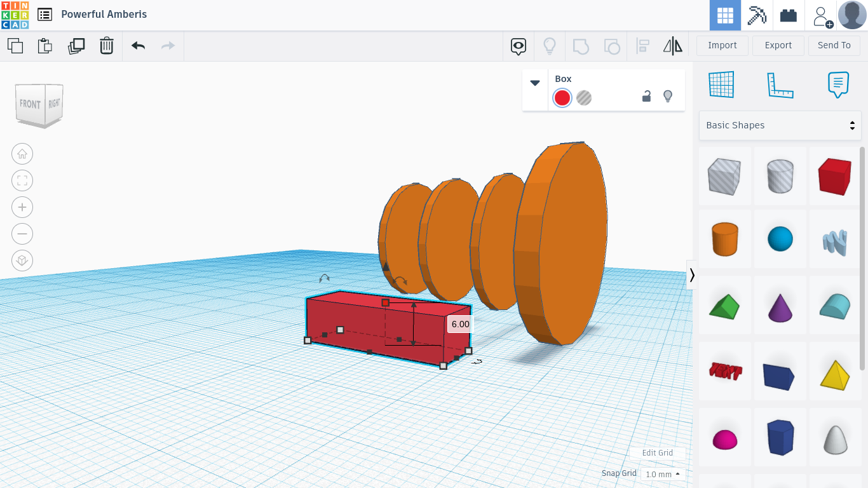The height and width of the screenshot is (488, 868).
Task: Pick the red Box shape
Action: (835, 176)
